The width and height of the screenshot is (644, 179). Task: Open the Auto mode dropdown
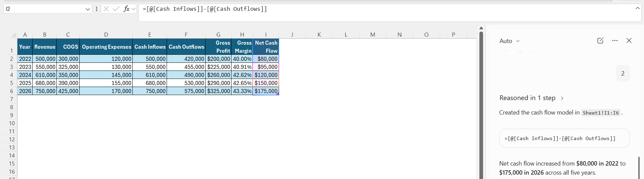[x=509, y=41]
